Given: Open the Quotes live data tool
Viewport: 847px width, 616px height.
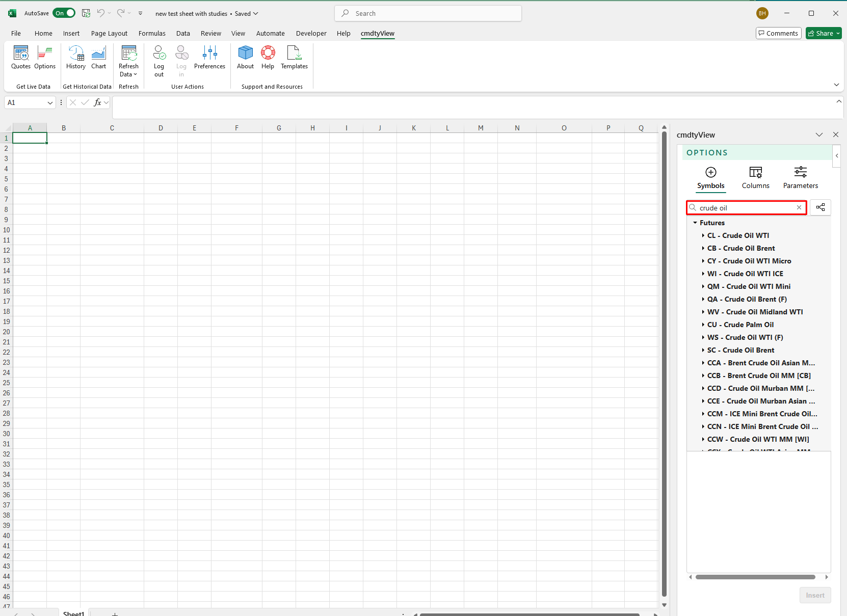Looking at the screenshot, I should pos(21,57).
